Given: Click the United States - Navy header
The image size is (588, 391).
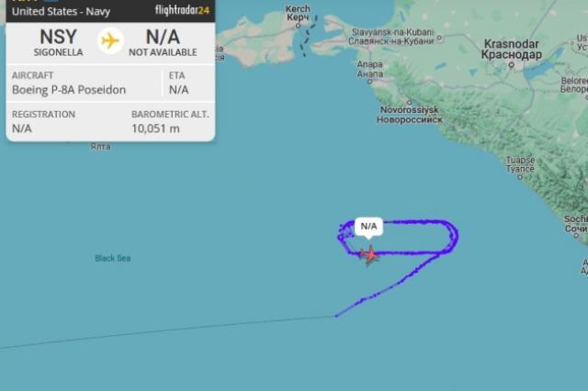Looking at the screenshot, I should tap(62, 11).
